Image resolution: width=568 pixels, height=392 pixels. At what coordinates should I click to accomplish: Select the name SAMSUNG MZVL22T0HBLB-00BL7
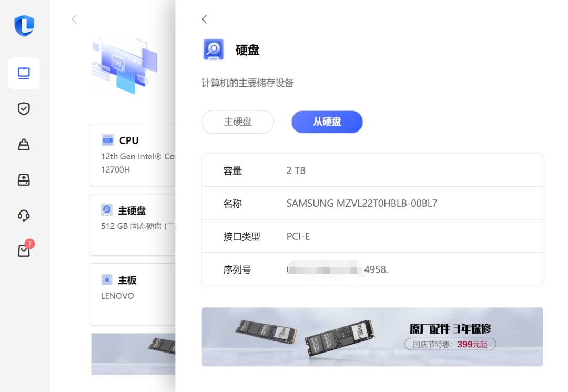(x=361, y=203)
